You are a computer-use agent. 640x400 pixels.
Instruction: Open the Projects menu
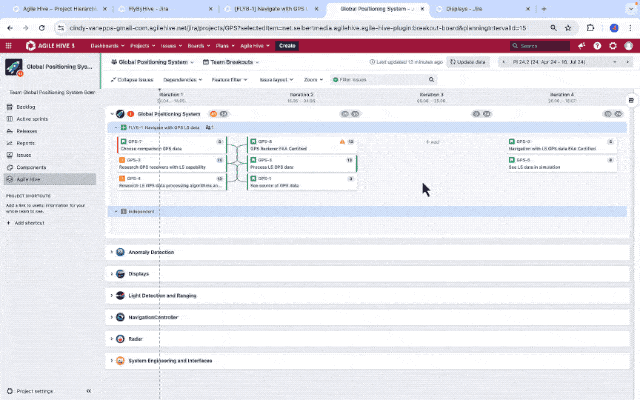(142, 46)
